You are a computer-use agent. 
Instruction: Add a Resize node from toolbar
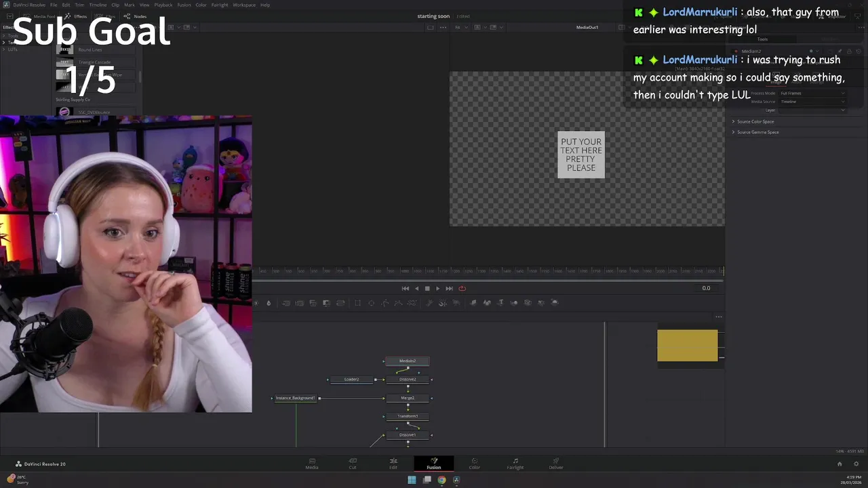[327, 302]
